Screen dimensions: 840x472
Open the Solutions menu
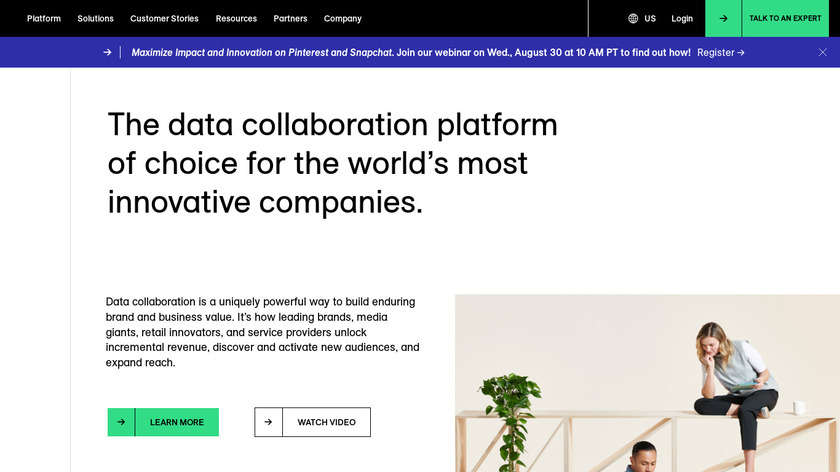coord(96,18)
